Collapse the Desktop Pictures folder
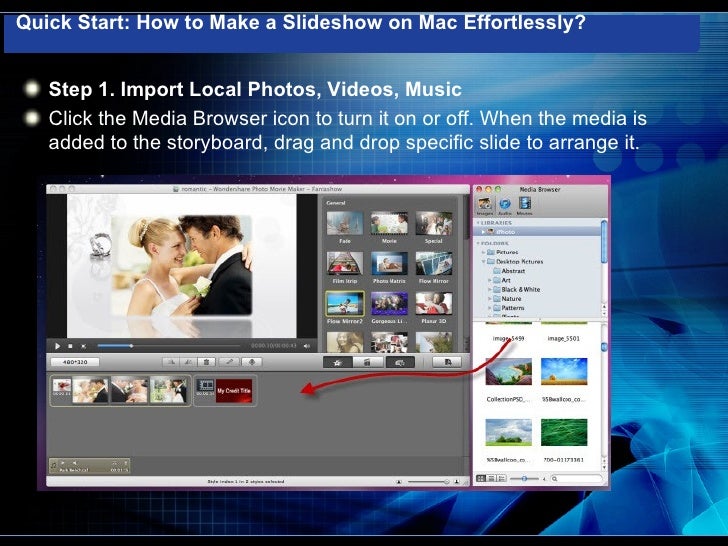Image resolution: width=728 pixels, height=546 pixels. pos(483,261)
